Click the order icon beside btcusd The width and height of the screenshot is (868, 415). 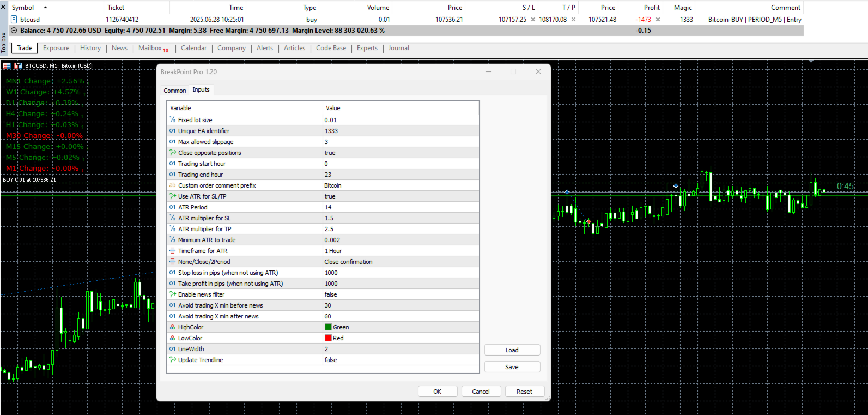point(14,19)
